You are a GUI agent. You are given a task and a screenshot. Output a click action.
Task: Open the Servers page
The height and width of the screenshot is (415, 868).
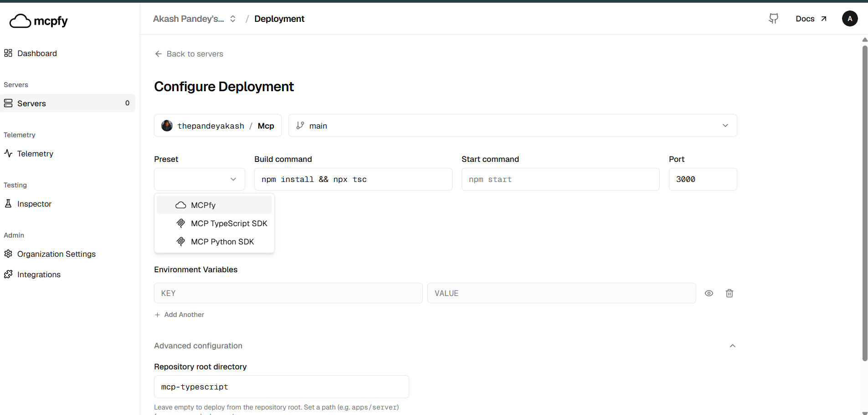coord(68,103)
